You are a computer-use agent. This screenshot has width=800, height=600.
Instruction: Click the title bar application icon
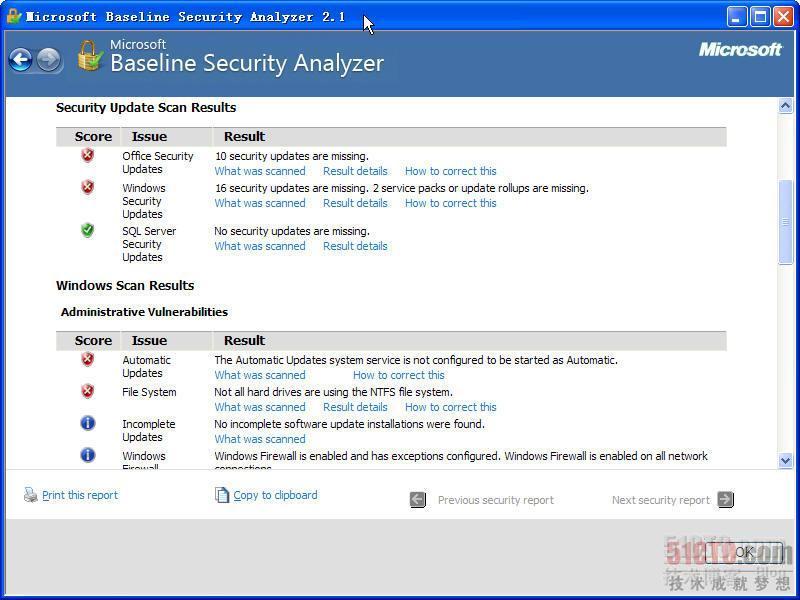coord(14,16)
